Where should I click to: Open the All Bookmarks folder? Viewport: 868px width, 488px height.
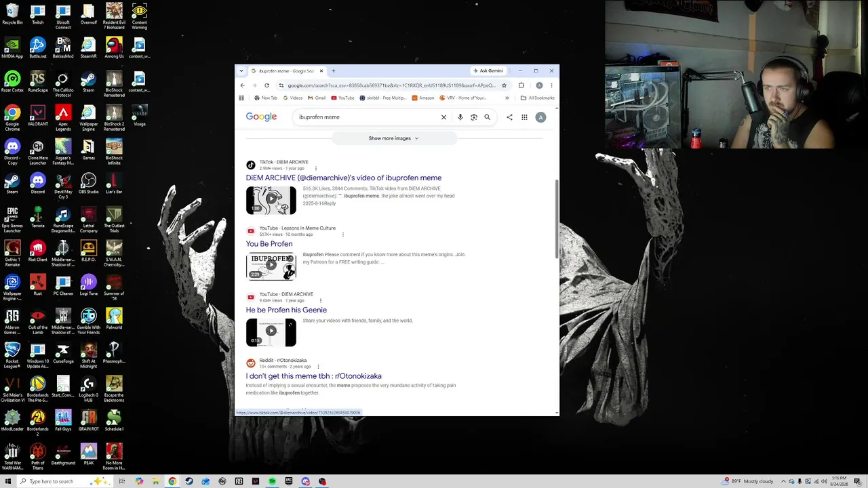click(537, 98)
